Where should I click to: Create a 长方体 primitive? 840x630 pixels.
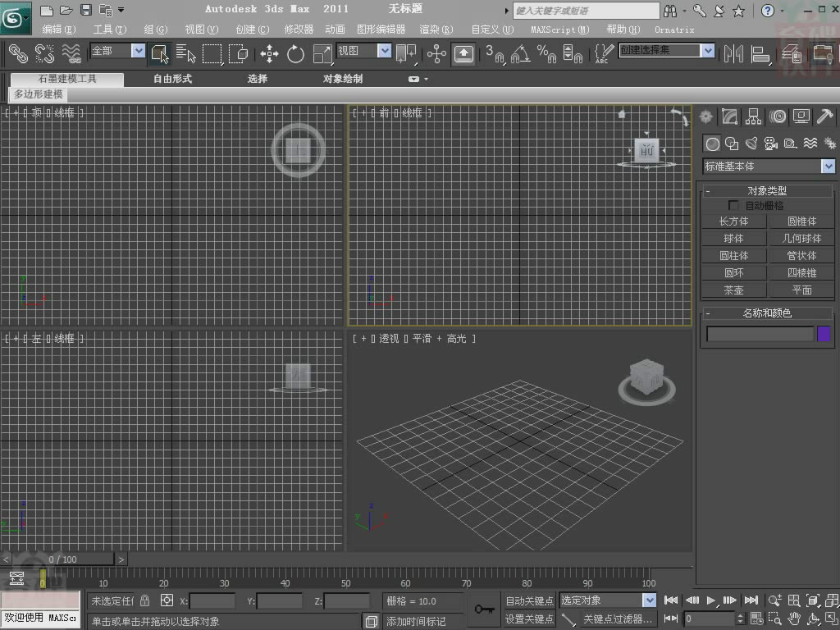734,221
